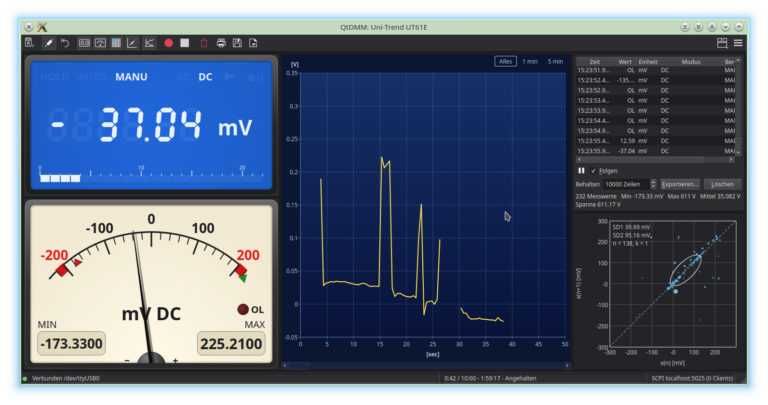The width and height of the screenshot is (768, 405).
Task: Click the reset undo arrow icon
Action: [65, 43]
